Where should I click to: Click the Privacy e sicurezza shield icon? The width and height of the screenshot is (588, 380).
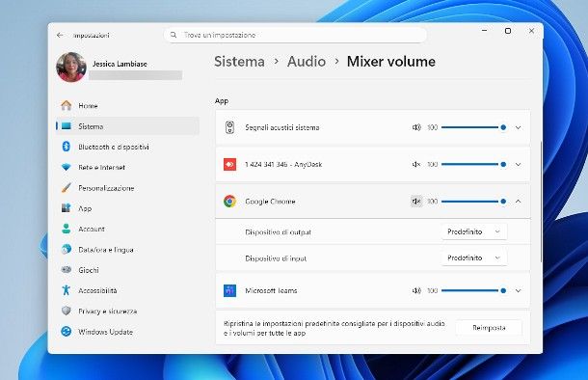click(x=66, y=311)
